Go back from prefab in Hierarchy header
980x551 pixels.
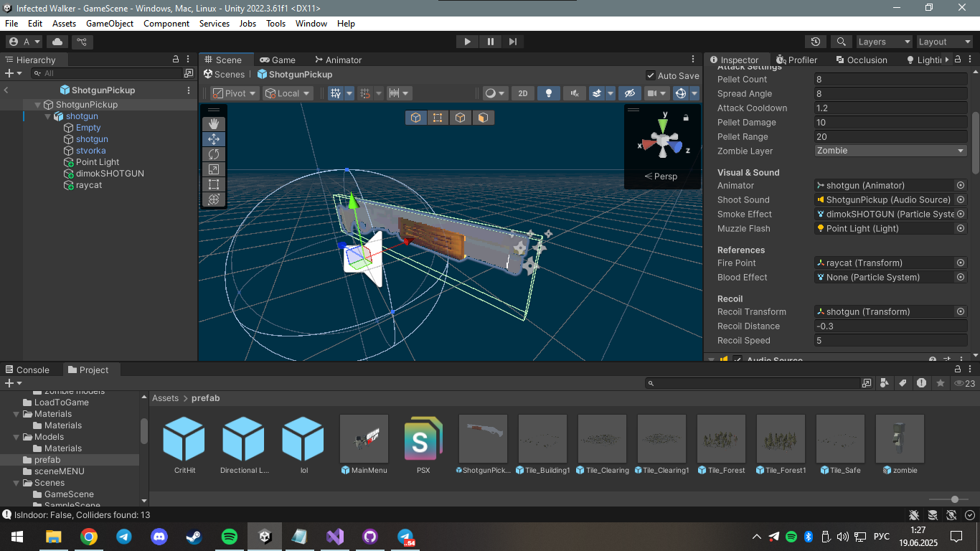coord(6,90)
